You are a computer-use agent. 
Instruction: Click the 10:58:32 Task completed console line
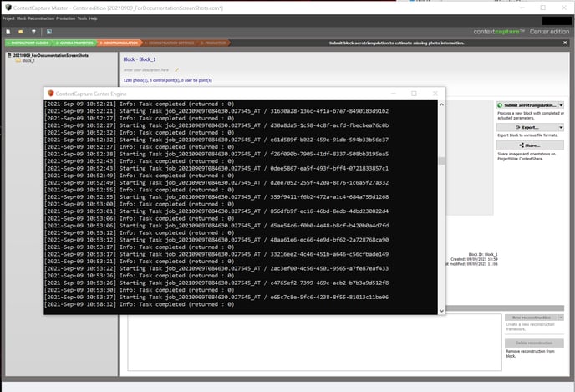[140, 304]
